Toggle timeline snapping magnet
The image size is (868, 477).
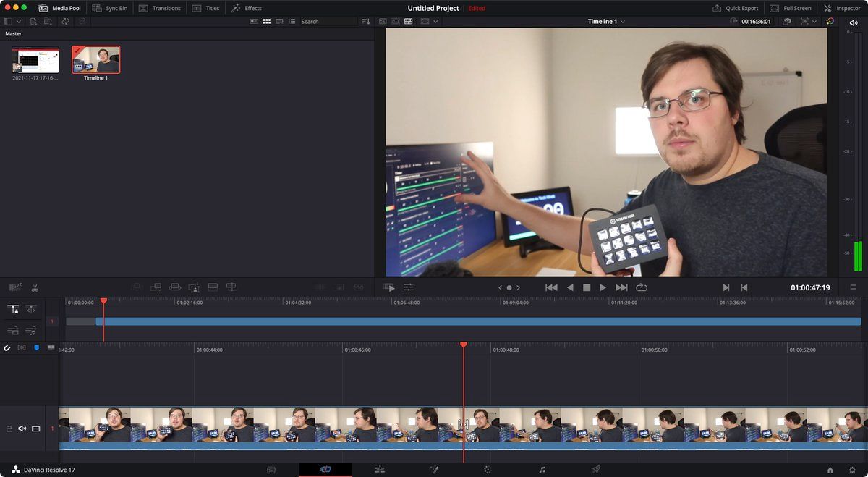coord(7,348)
